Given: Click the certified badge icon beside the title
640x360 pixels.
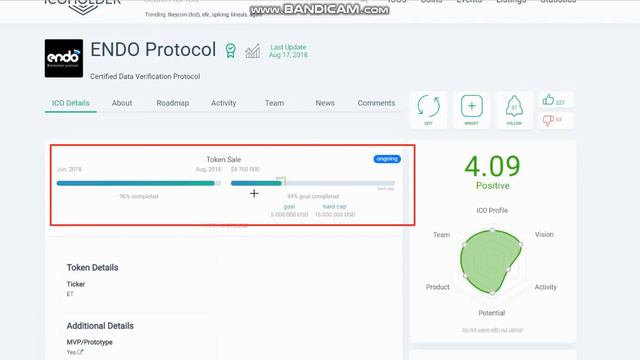Looking at the screenshot, I should pyautogui.click(x=231, y=51).
